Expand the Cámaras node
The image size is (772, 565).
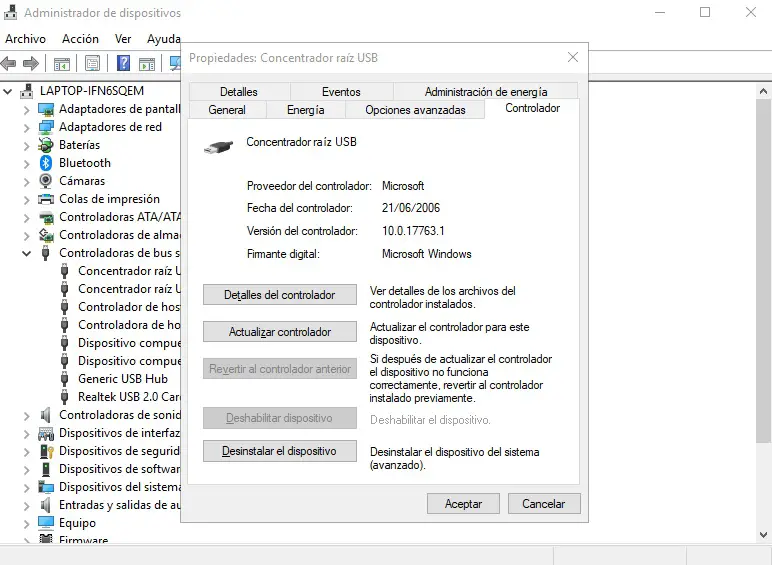tap(27, 182)
